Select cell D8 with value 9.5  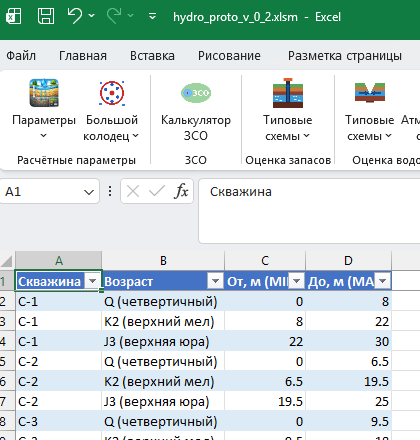tap(348, 421)
